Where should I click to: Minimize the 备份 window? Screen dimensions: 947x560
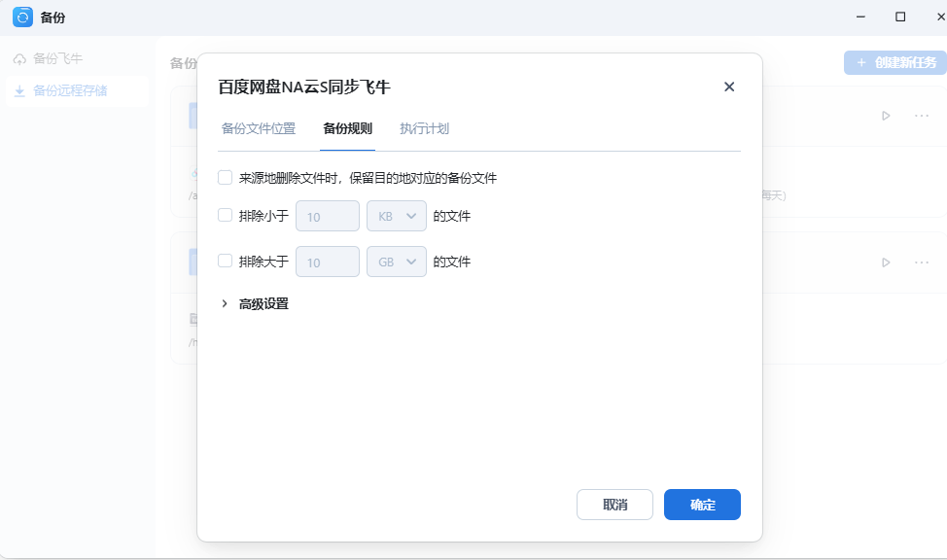click(x=860, y=17)
